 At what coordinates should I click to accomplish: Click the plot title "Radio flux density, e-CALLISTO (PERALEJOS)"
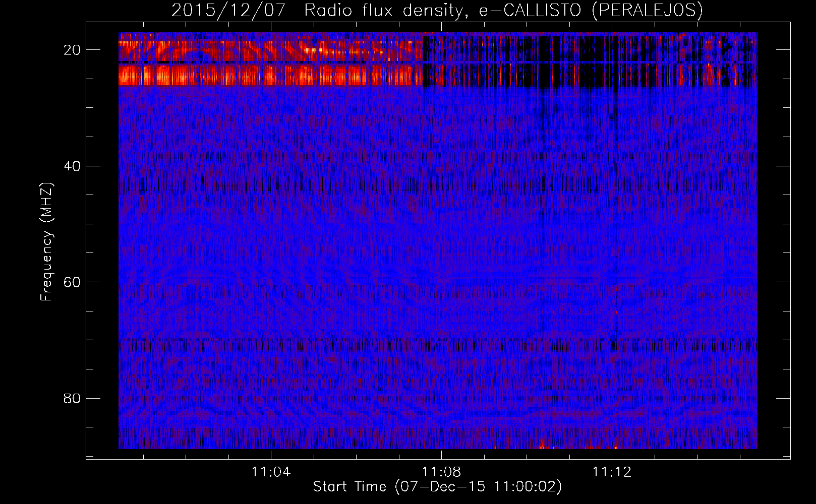[x=503, y=10]
